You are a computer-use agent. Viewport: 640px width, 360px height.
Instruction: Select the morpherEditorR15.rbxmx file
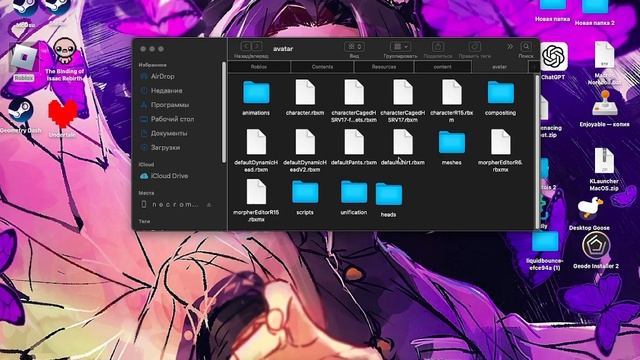[256, 192]
